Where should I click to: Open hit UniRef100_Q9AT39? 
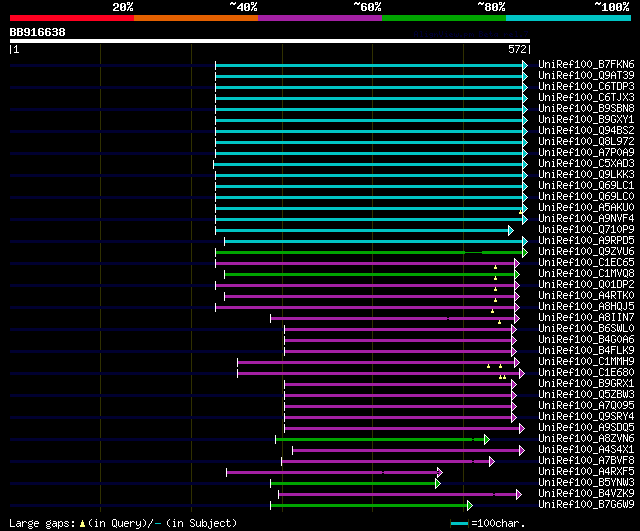[x=586, y=76]
